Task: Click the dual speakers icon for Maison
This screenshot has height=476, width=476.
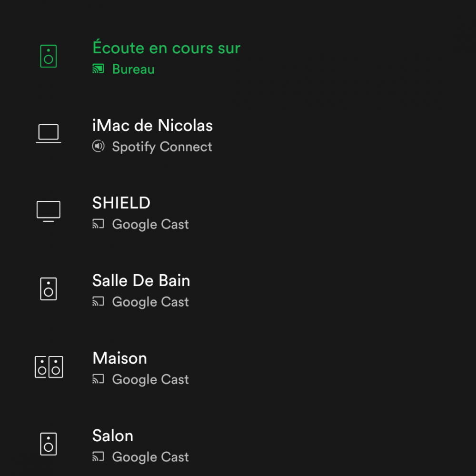Action: (49, 367)
